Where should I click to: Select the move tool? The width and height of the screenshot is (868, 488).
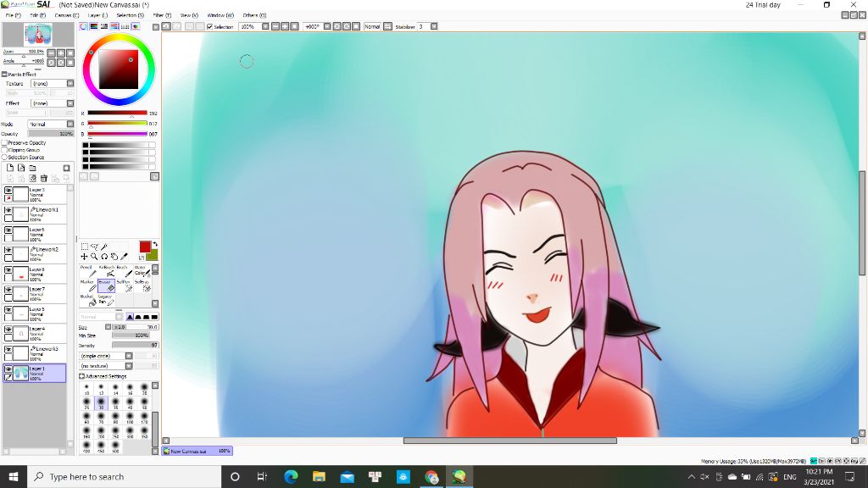click(84, 257)
